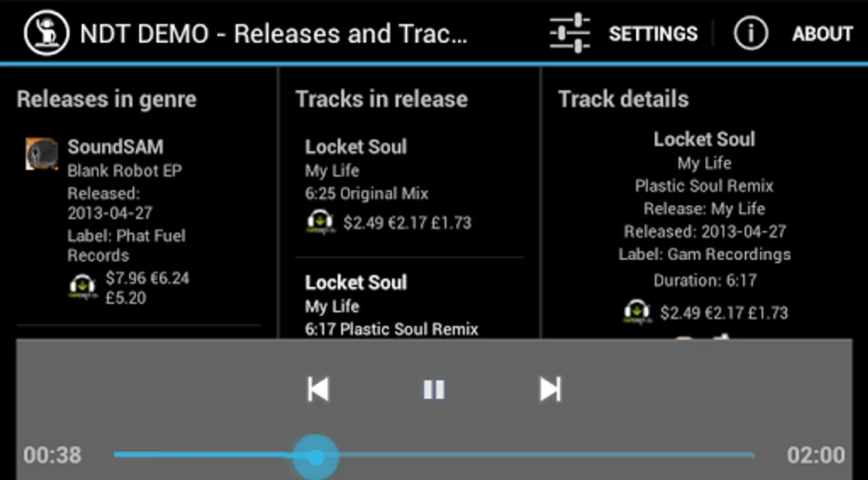Tap download headphones icon in Track details

click(x=637, y=312)
